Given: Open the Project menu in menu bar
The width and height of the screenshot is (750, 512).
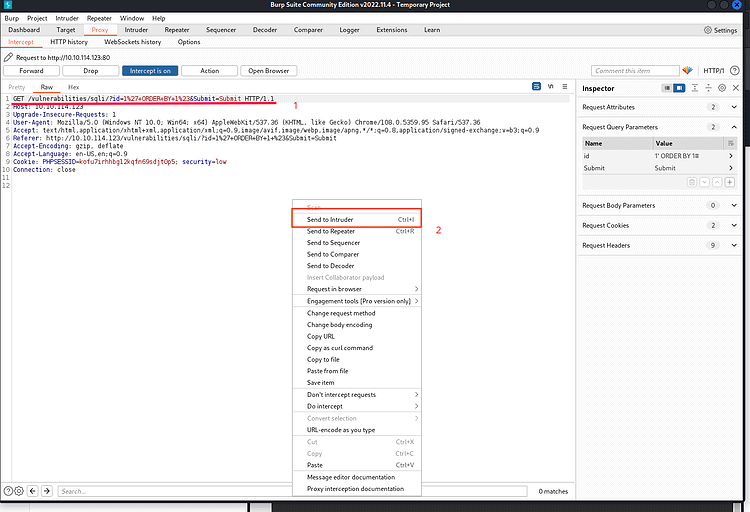Looking at the screenshot, I should 37,18.
